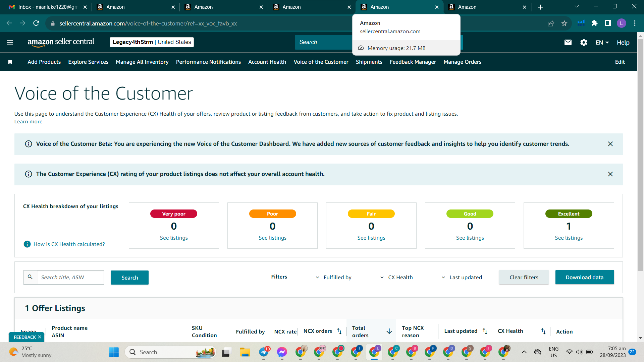This screenshot has width=644, height=362.
Task: Open the weather widget on taskbar
Action: 30,352
